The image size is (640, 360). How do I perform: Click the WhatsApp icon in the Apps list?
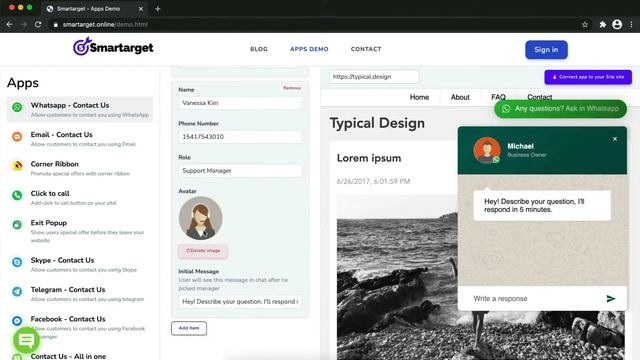tap(17, 107)
